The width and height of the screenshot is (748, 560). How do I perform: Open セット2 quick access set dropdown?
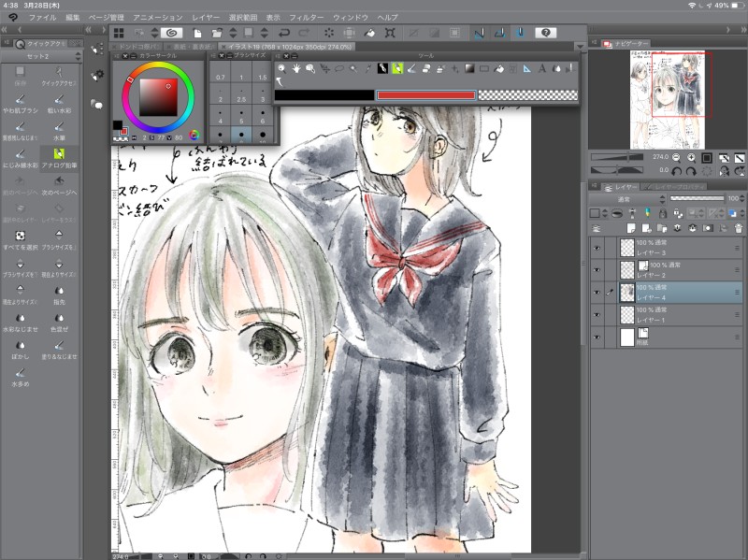[41, 56]
